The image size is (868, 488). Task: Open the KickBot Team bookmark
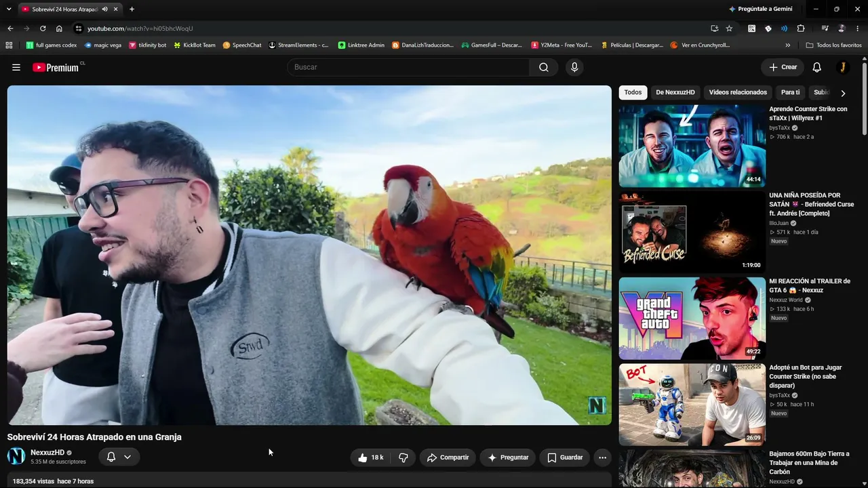[195, 45]
